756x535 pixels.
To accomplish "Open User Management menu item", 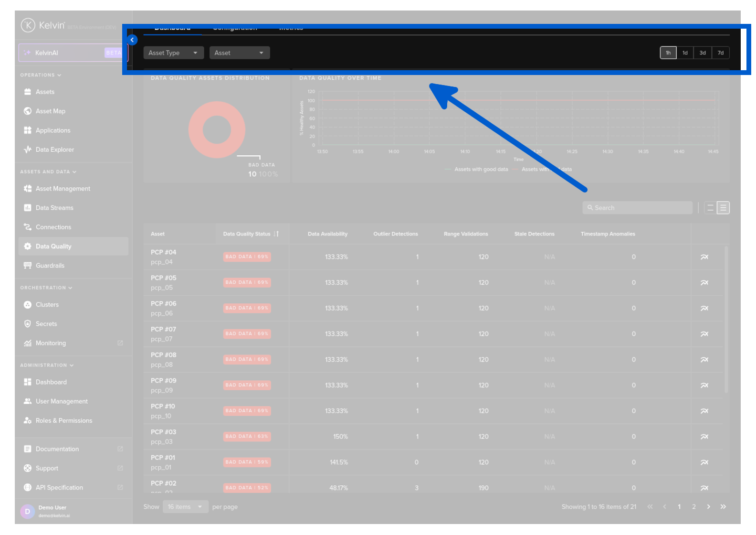I will click(62, 401).
